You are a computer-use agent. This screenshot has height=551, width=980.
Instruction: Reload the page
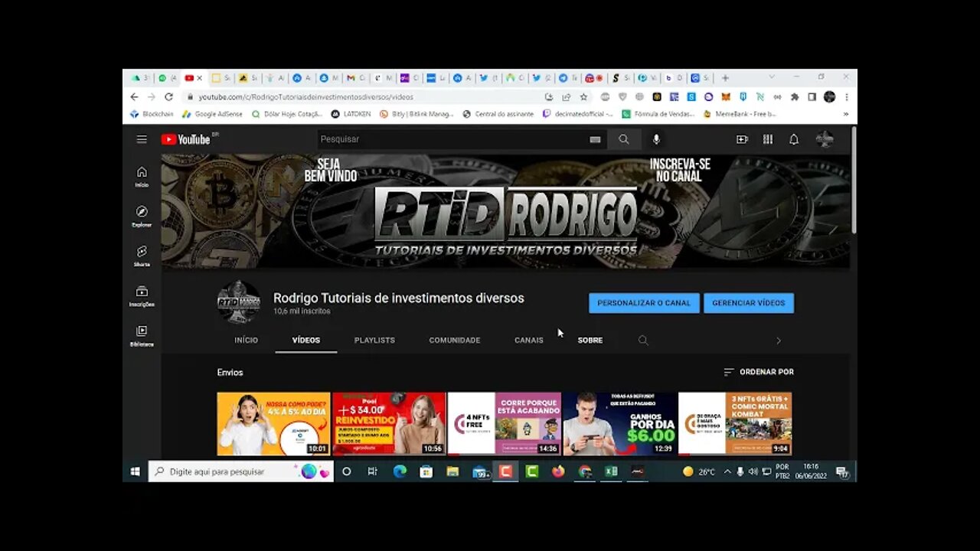[168, 97]
